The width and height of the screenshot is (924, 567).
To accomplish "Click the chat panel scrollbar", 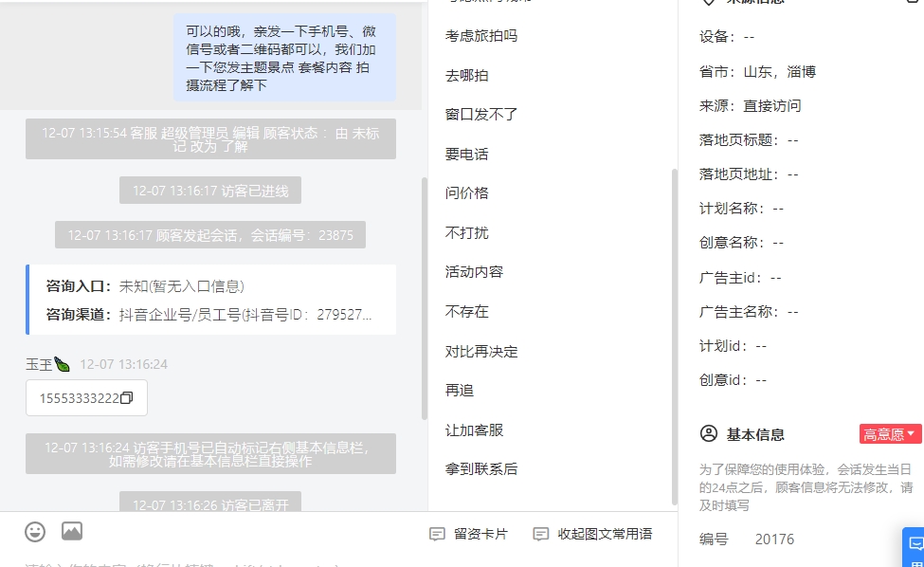I will click(x=425, y=299).
